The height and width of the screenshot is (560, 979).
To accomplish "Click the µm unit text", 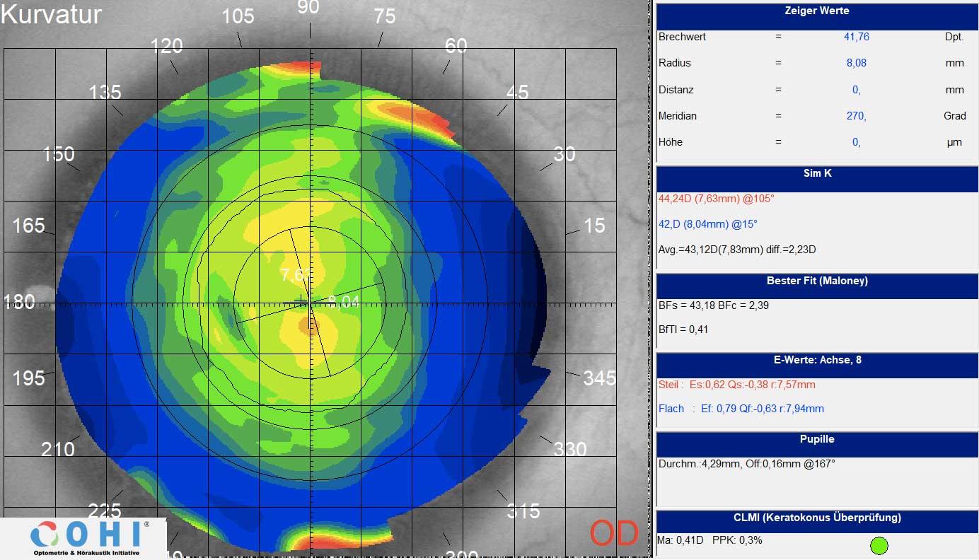I will [954, 142].
